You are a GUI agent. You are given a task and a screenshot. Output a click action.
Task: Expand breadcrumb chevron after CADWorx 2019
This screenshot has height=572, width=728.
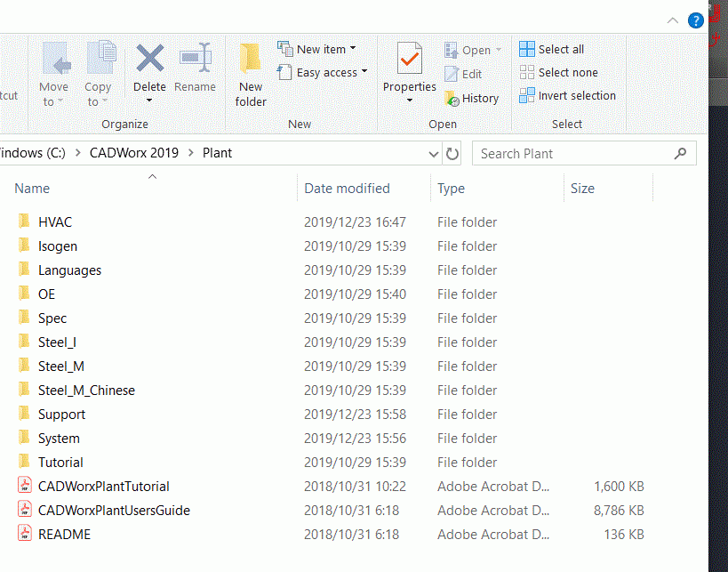[x=191, y=153]
